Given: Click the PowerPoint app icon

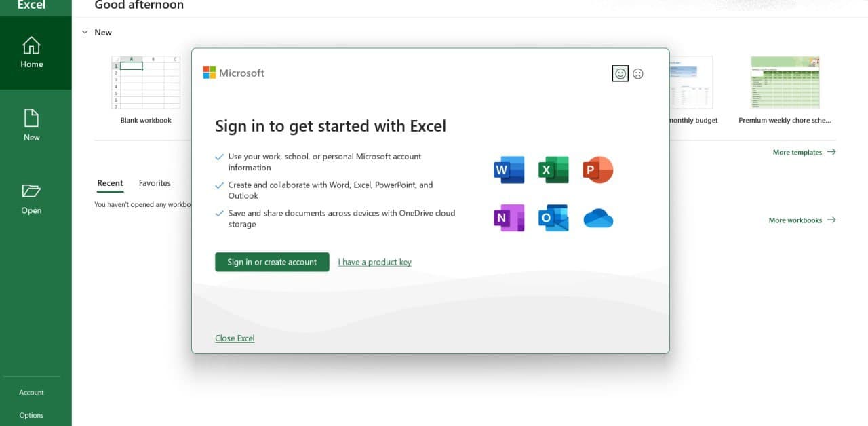Looking at the screenshot, I should pos(597,170).
